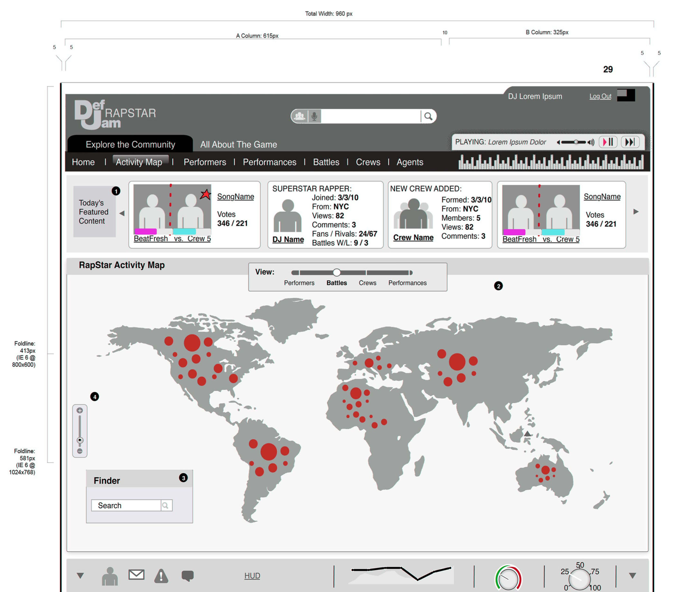Switch map view to Crews
700x592 pixels.
coord(367,283)
